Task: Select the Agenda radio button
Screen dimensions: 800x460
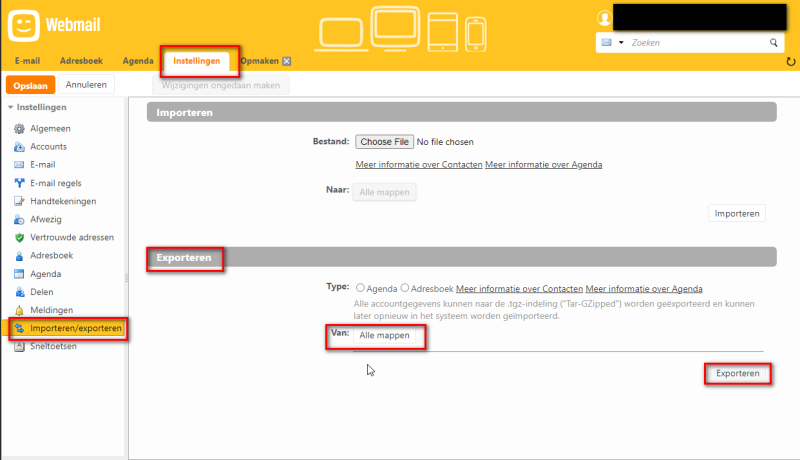Action: coord(360,287)
